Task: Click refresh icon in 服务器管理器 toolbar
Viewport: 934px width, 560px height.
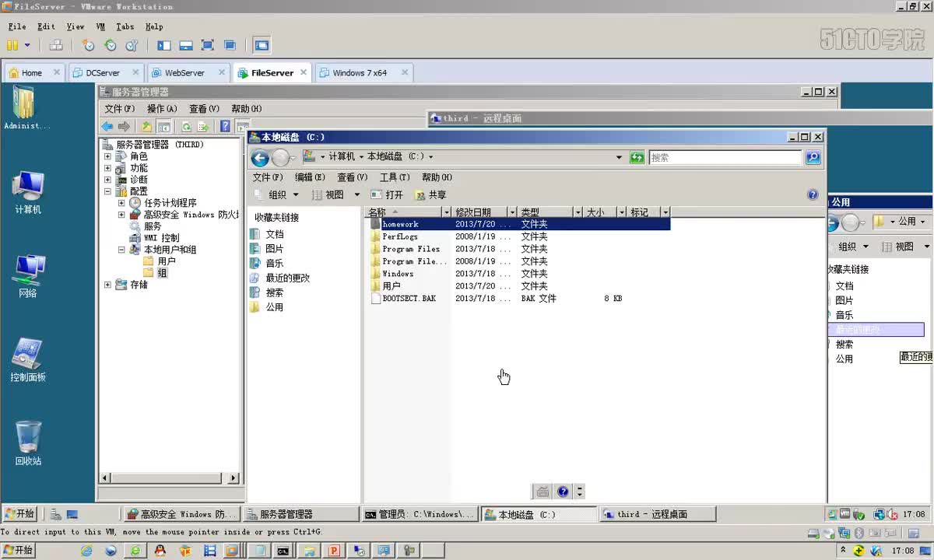Action: pos(186,127)
